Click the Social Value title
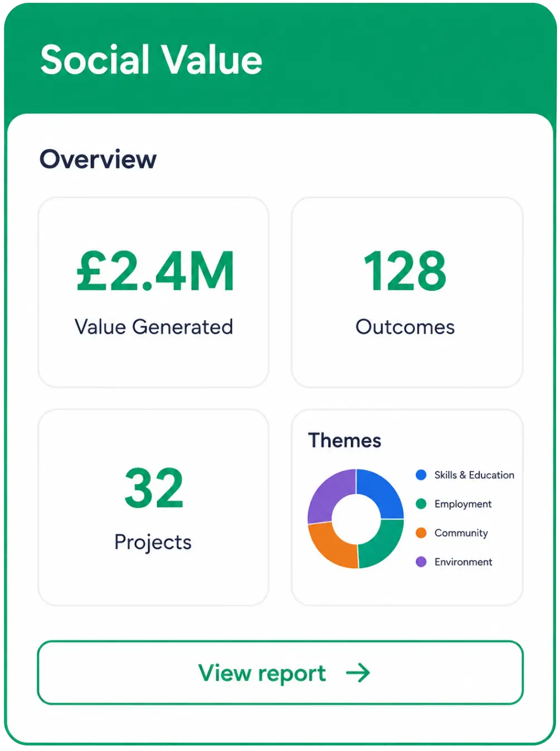The width and height of the screenshot is (560, 751). (x=152, y=60)
